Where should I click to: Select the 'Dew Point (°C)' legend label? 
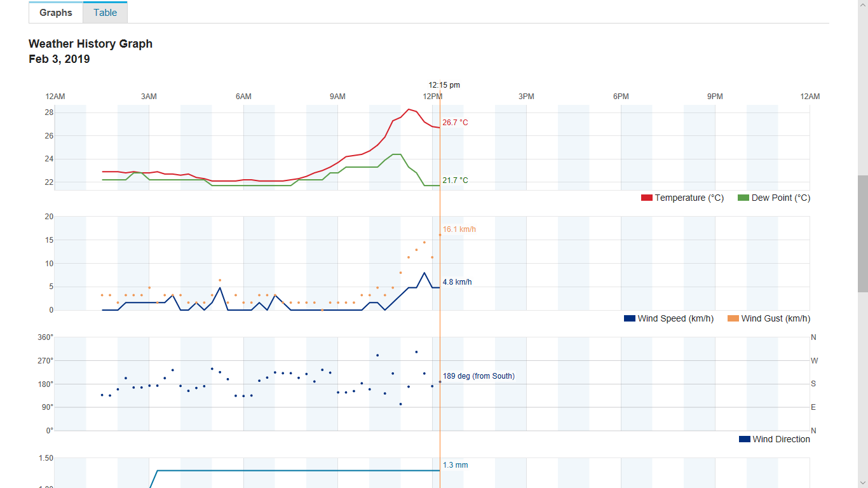(781, 198)
